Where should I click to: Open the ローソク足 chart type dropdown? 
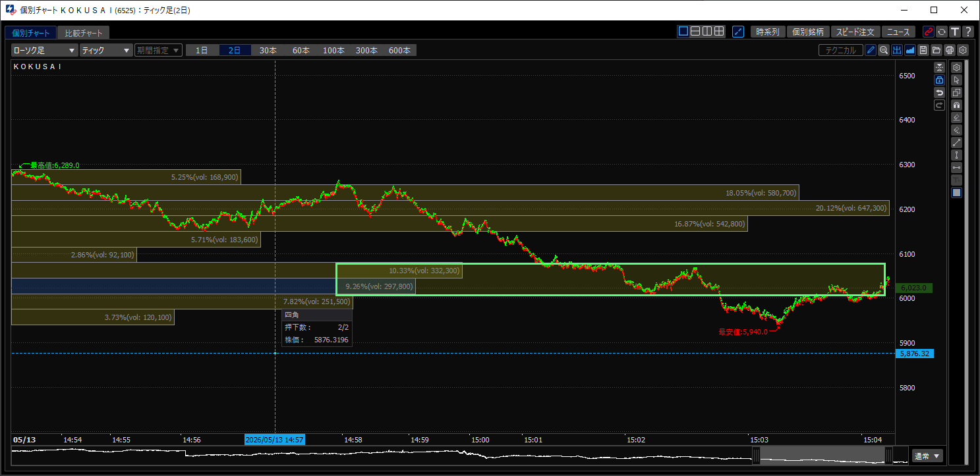point(45,50)
